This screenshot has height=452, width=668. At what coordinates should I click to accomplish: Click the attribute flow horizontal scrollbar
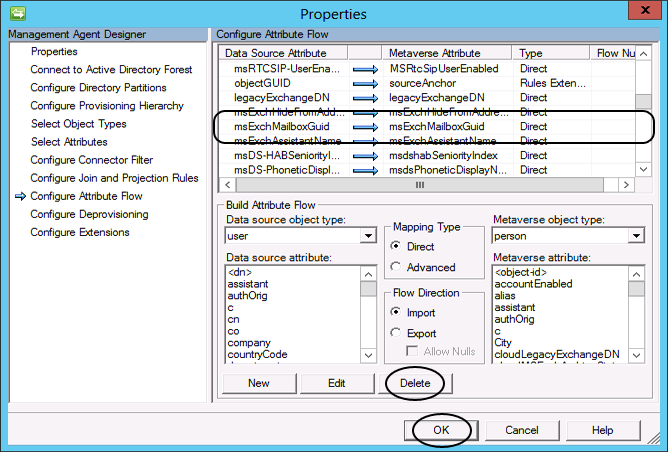pos(430,185)
